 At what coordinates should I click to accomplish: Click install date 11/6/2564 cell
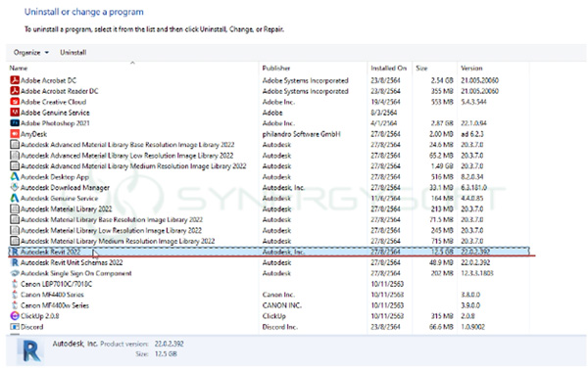pyautogui.click(x=385, y=198)
